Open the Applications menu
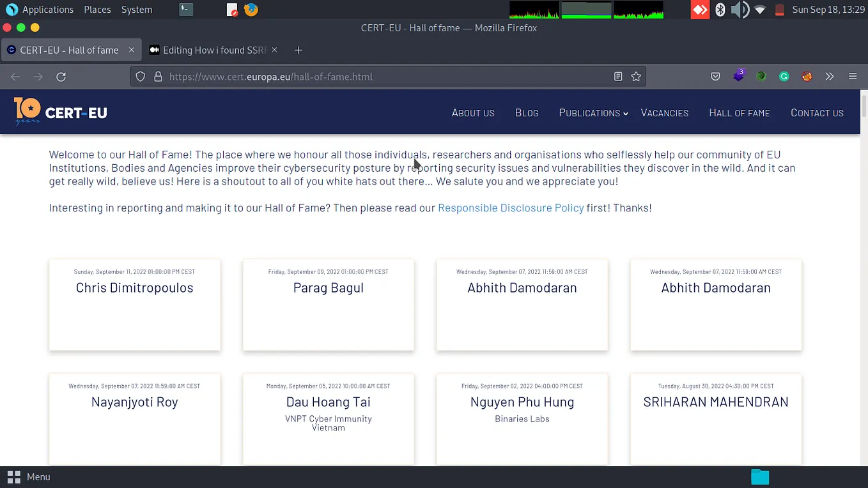868x488 pixels. 48,9
